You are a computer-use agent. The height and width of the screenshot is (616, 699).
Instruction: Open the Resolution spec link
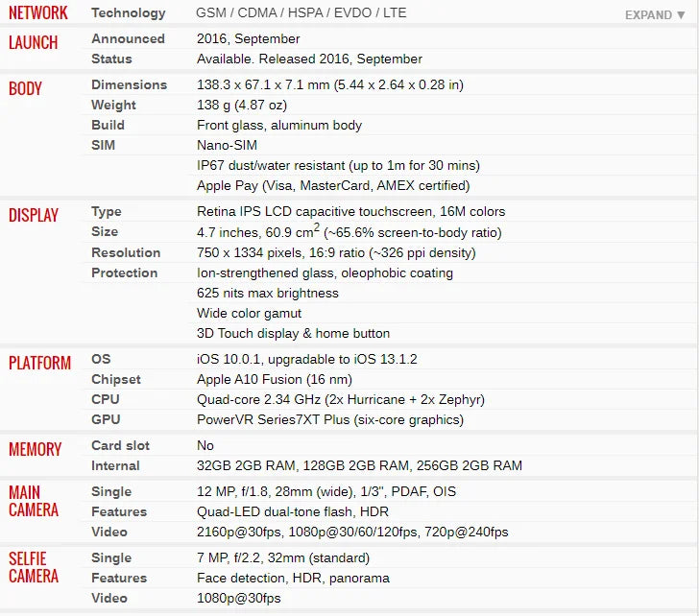[x=126, y=253]
